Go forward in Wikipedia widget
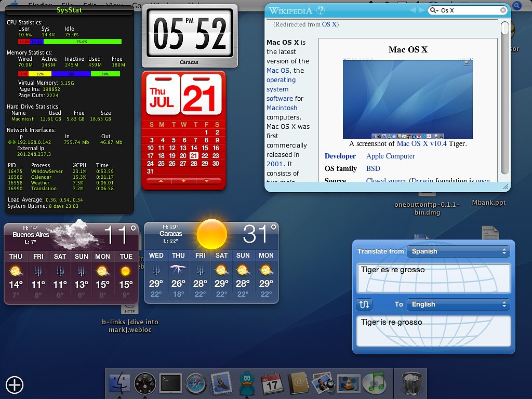 421,10
